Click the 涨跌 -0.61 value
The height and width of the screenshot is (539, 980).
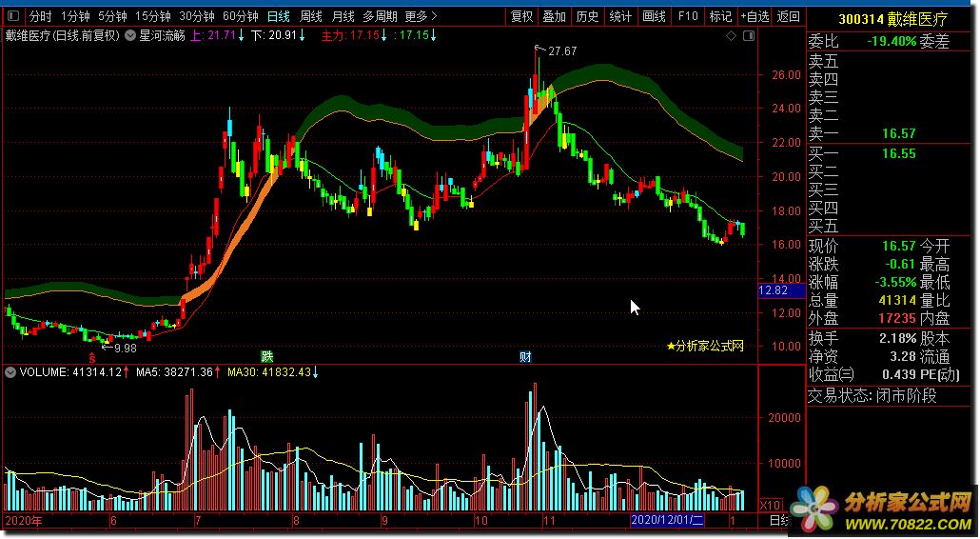(900, 264)
